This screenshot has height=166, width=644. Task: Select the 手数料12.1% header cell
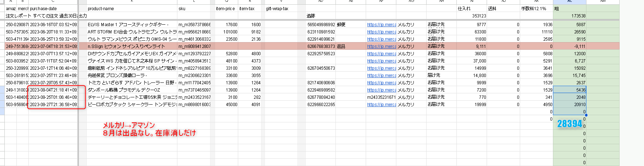[537, 8]
